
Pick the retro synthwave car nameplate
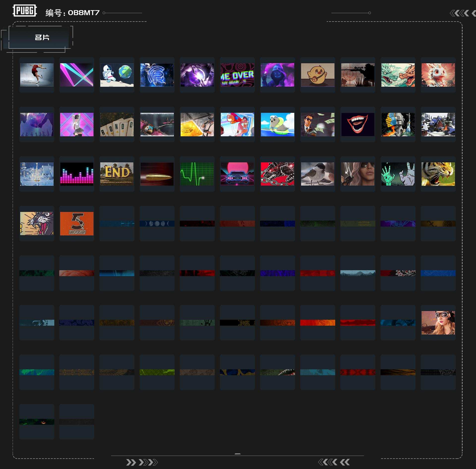click(x=237, y=174)
